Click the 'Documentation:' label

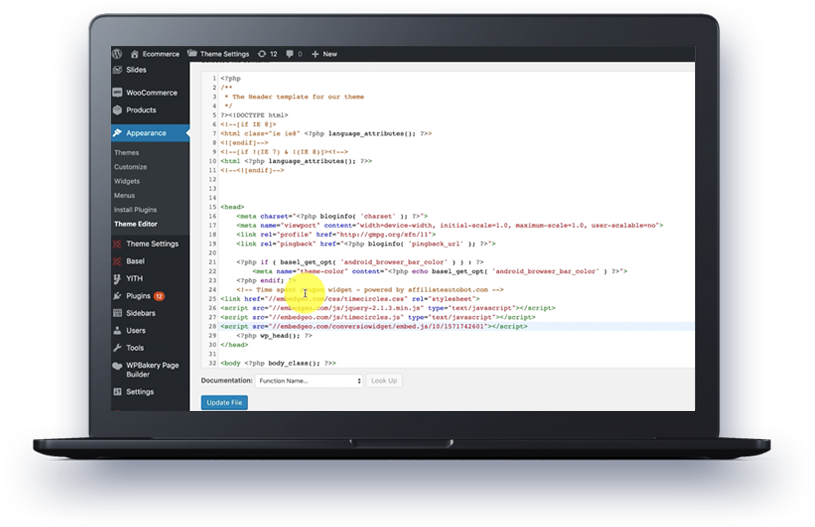pyautogui.click(x=226, y=380)
